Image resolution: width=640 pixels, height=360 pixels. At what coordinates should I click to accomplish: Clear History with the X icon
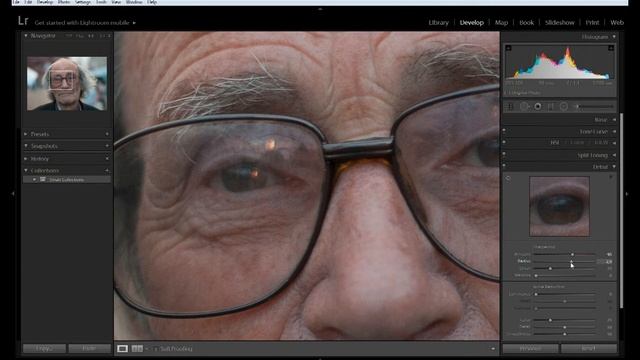coord(107,158)
